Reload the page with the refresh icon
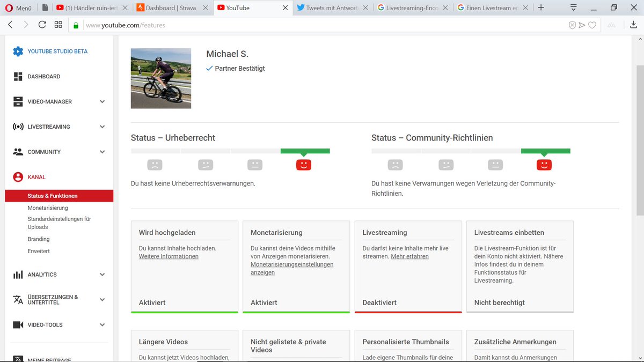 tap(42, 25)
